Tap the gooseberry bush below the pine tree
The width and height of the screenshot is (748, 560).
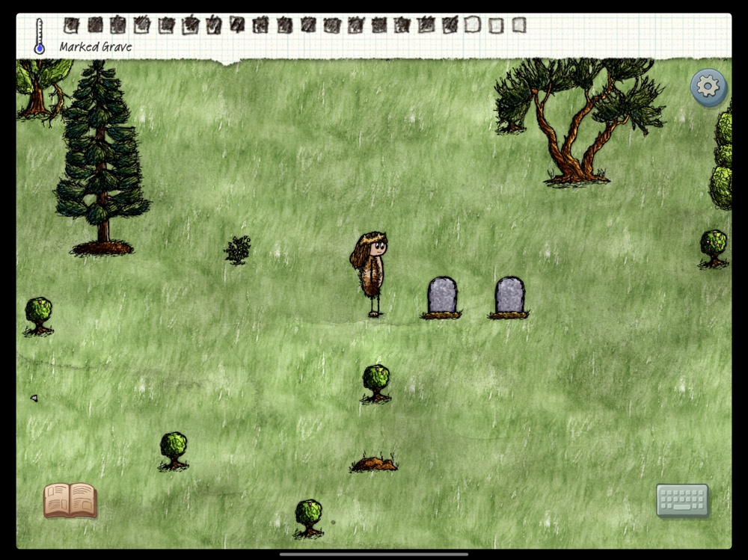click(38, 316)
